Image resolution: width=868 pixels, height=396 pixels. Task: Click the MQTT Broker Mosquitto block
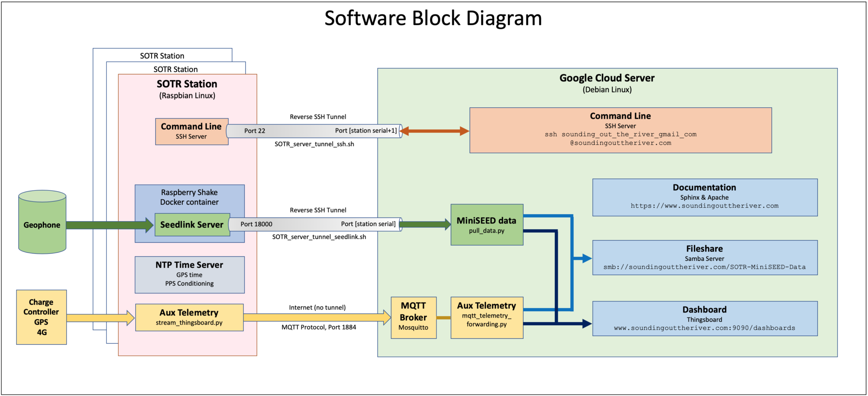[413, 316]
